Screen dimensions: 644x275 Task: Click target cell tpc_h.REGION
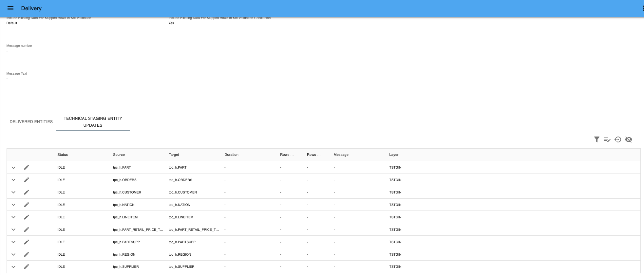click(x=180, y=254)
